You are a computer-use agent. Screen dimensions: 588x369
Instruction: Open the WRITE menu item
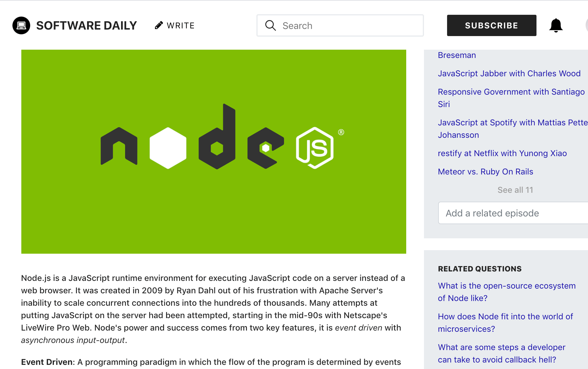(180, 25)
